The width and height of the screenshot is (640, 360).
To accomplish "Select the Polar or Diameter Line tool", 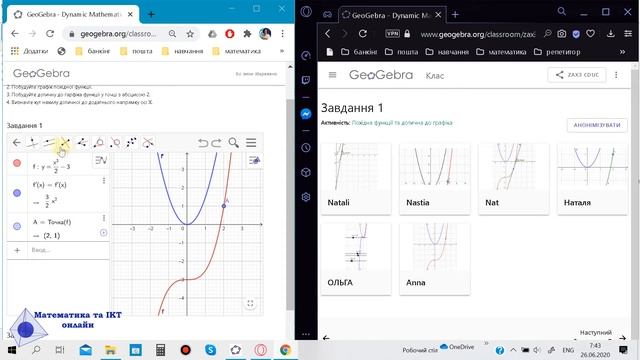I will tap(115, 142).
